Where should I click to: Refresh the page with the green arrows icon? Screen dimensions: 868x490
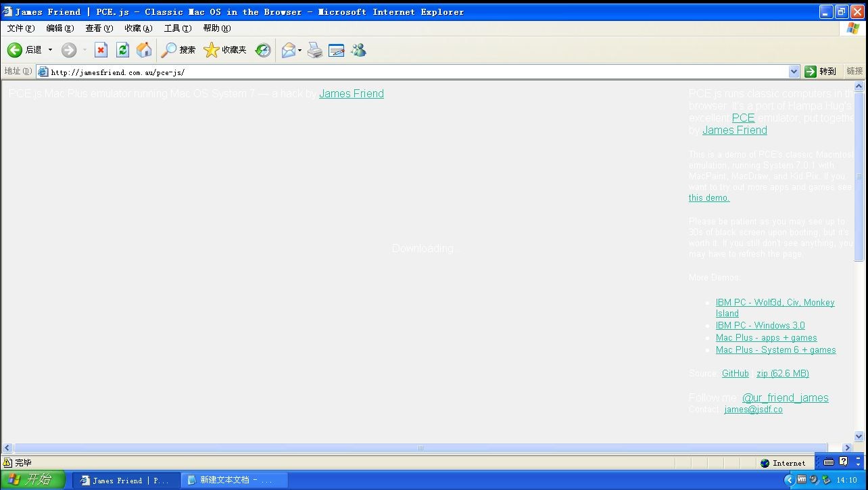(122, 50)
